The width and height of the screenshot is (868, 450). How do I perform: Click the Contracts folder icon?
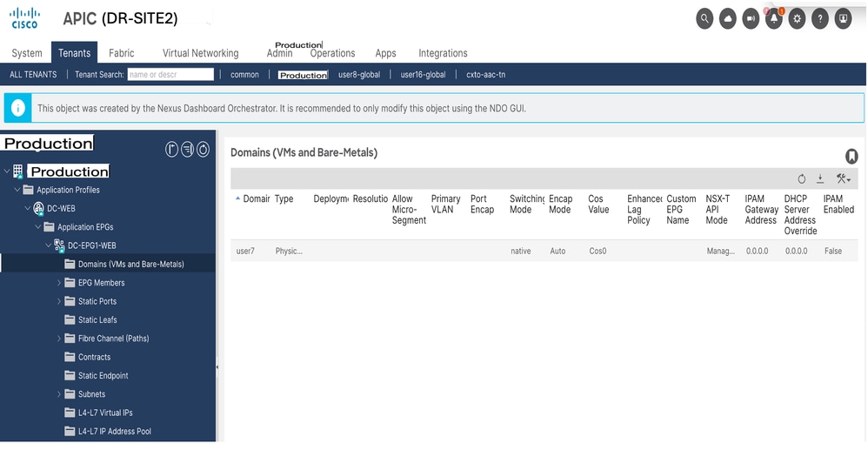(70, 357)
